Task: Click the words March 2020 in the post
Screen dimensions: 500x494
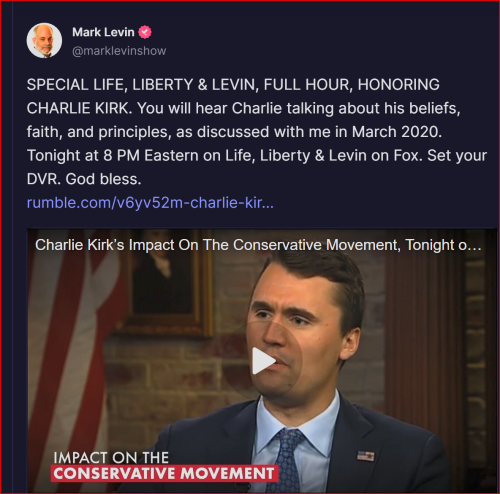Action: pos(397,132)
